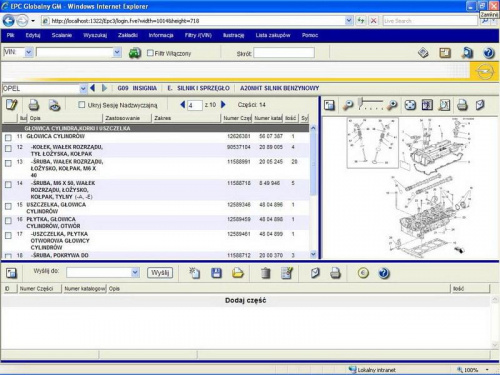The height and width of the screenshot is (375, 500).
Task: Check the box for row 12 KOŁEK, WAŁEK ROZRZĄDU
Action: 8,148
